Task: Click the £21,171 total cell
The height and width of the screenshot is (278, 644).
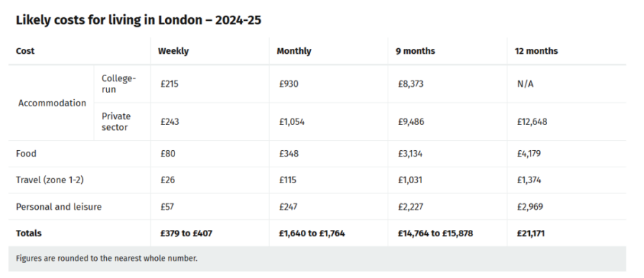Action: click(531, 233)
